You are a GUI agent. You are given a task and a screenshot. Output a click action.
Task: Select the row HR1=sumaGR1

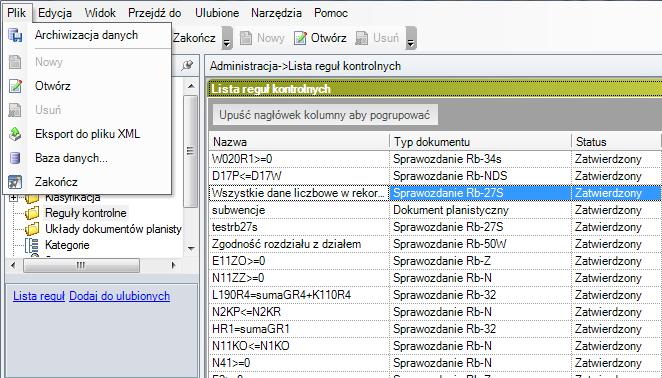(435, 329)
